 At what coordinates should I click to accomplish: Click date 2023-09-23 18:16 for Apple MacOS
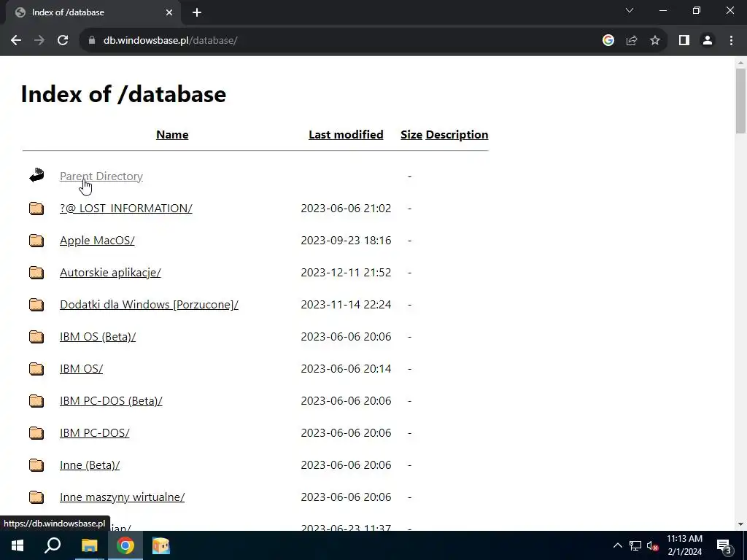pyautogui.click(x=346, y=241)
